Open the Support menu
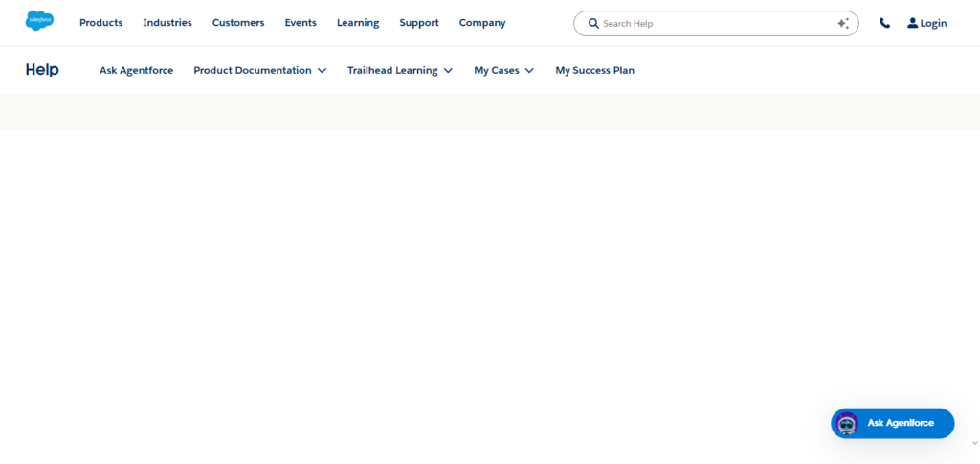The width and height of the screenshot is (980, 464). [419, 22]
